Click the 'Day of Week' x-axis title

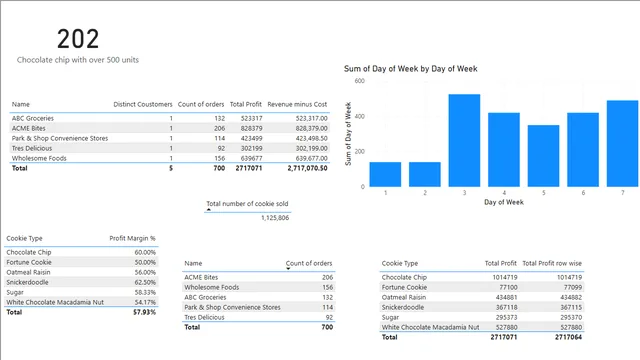click(x=504, y=202)
